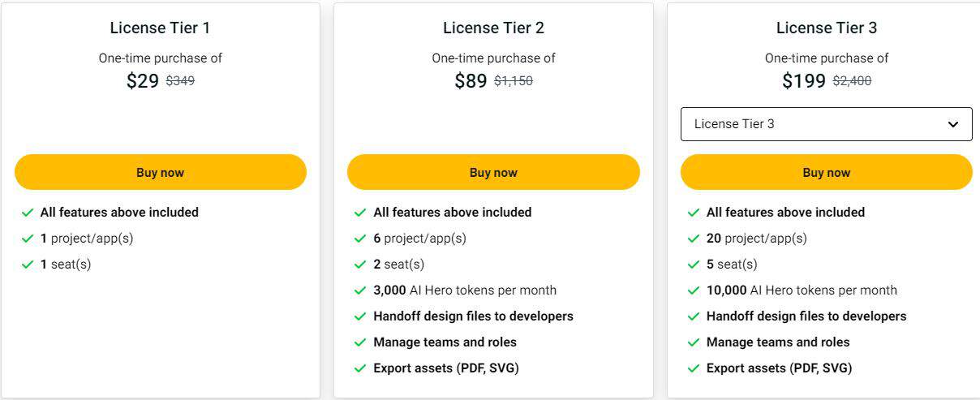This screenshot has width=980, height=400.
Task: Click Tier 2 'One-time purchase of' text
Action: click(x=493, y=58)
